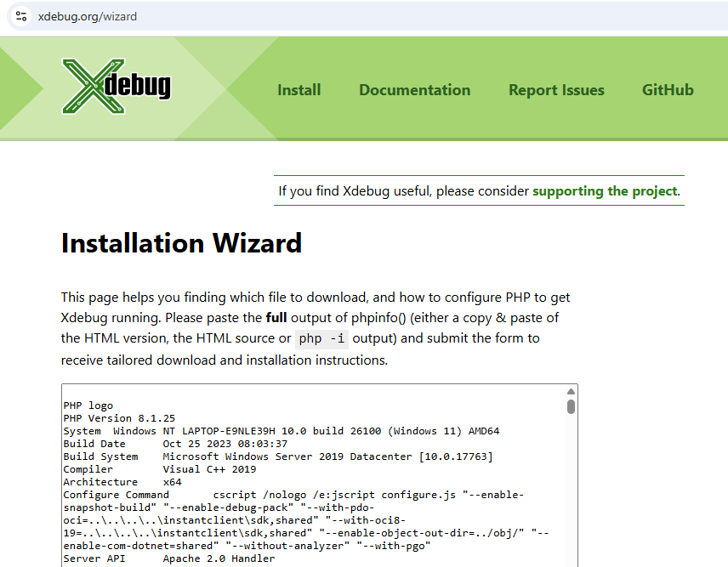Click the 'Build System' line
This screenshot has height=567, width=728.
tap(278, 456)
